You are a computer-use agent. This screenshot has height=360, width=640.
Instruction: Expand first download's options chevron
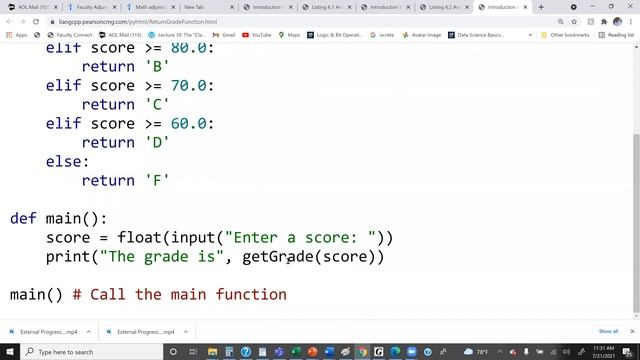point(89,332)
